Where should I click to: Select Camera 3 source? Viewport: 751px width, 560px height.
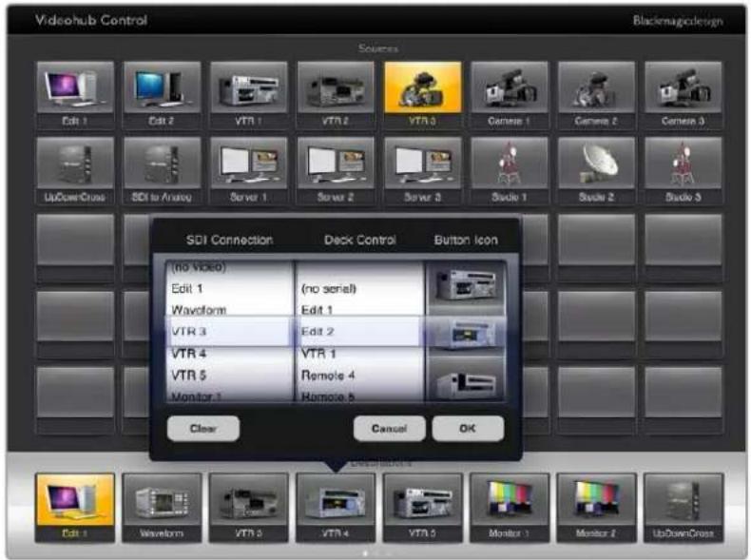point(683,94)
